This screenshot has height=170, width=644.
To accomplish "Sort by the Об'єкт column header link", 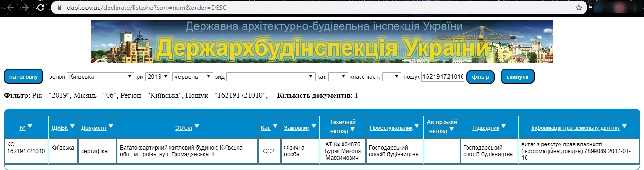I will coord(184,128).
